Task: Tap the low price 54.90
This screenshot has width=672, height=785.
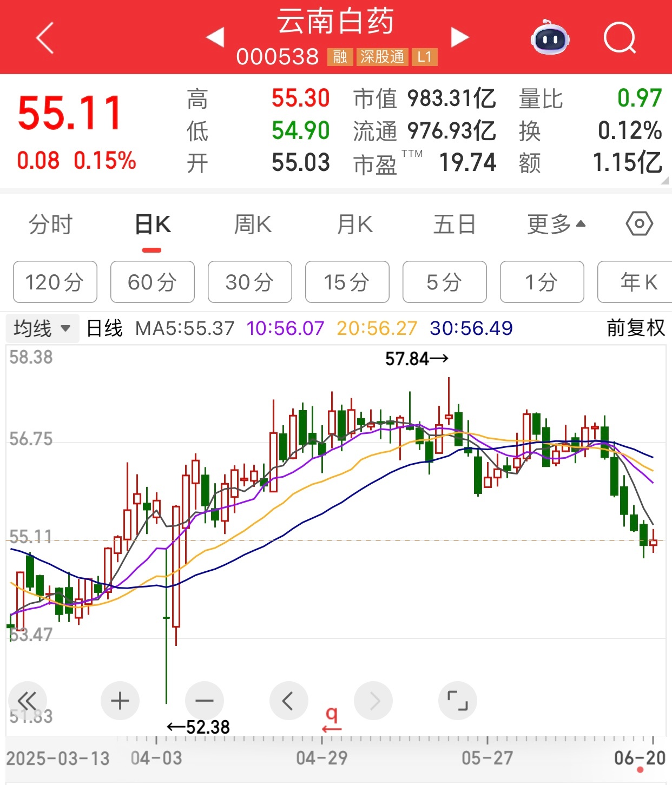Action: [x=300, y=130]
